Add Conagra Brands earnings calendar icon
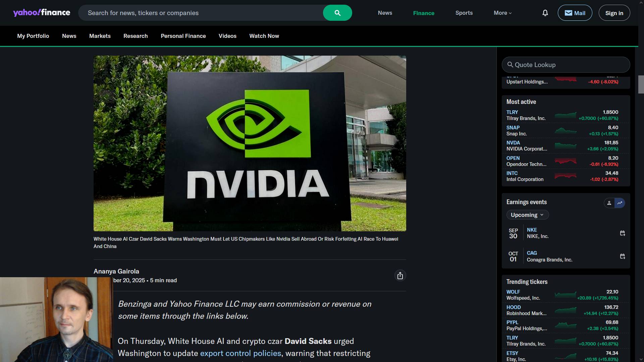 point(622,256)
